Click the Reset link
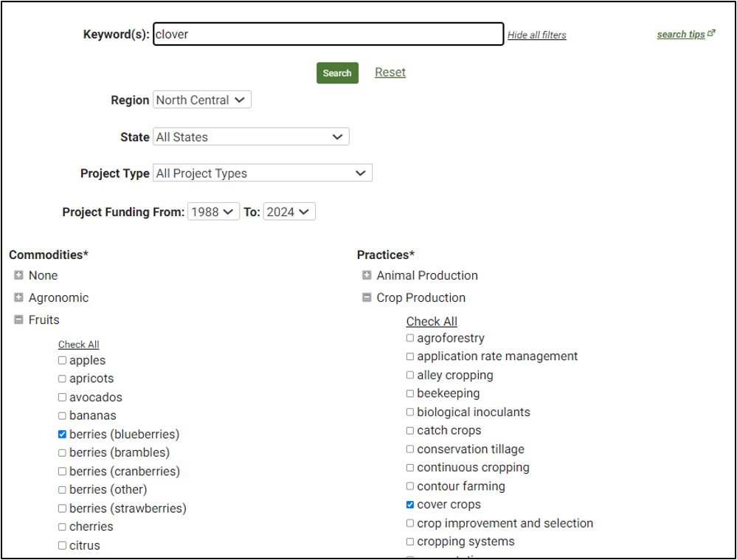This screenshot has width=737, height=560. point(390,72)
